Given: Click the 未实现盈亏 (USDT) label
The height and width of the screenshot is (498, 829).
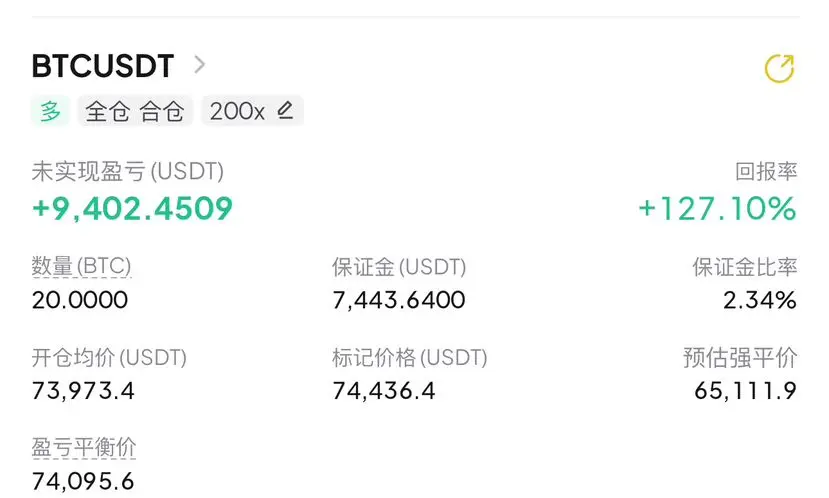Looking at the screenshot, I should (128, 171).
